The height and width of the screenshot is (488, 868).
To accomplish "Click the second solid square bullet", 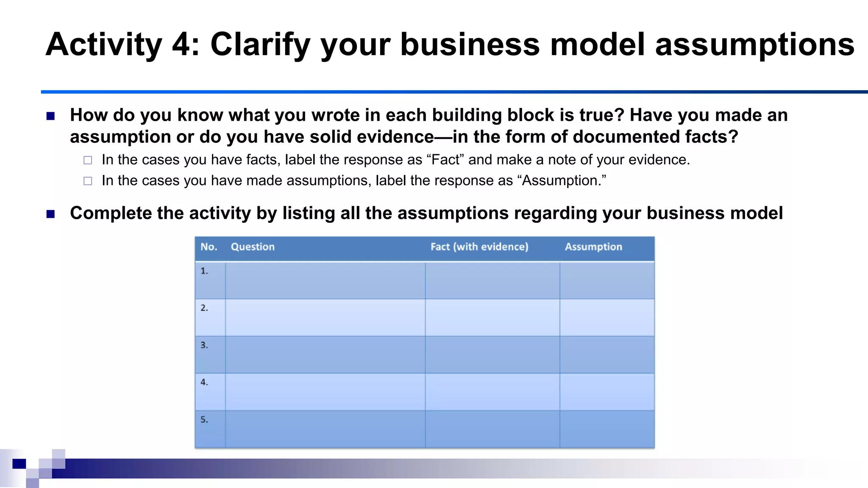I will 50,214.
